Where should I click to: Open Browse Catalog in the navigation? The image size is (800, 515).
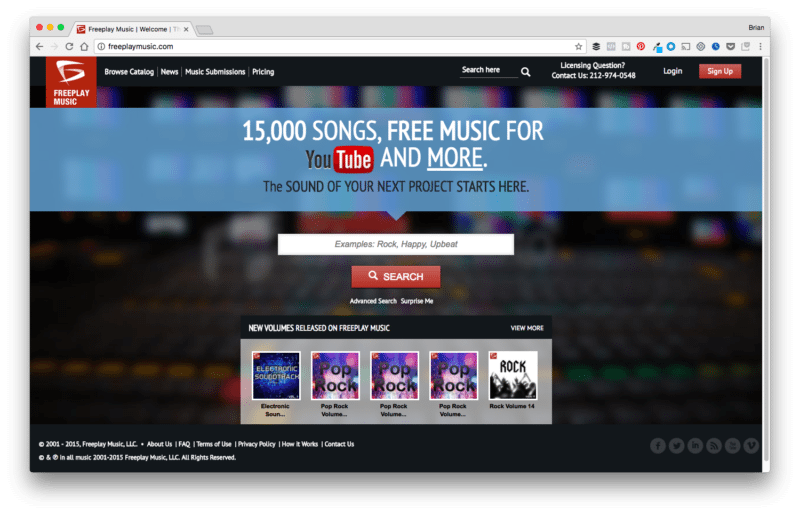(x=129, y=72)
